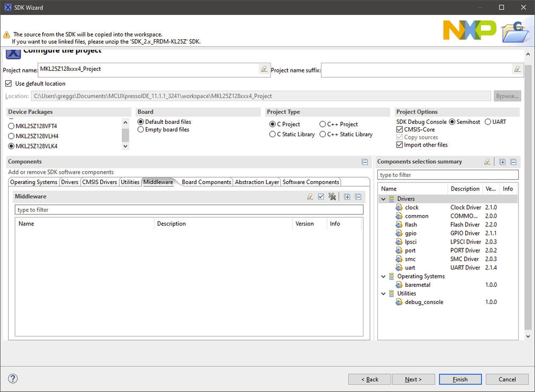535x392 pixels.
Task: Expand all in the Middleware panel
Action: [x=347, y=197]
